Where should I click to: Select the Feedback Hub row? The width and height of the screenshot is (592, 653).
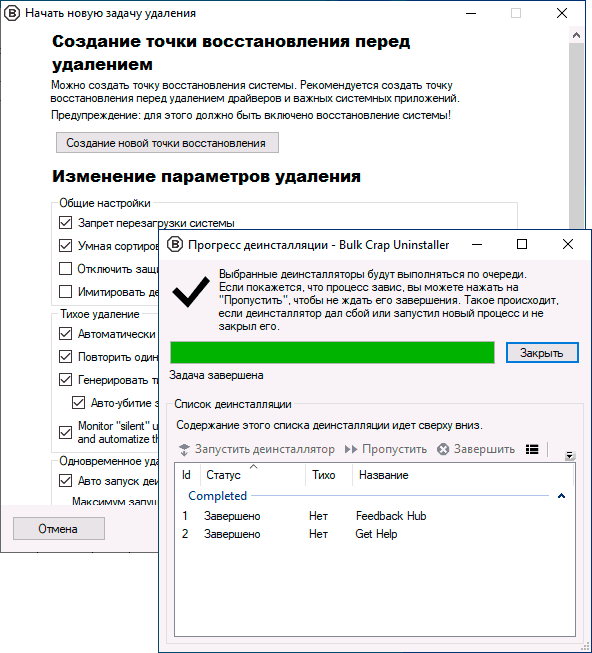(374, 516)
